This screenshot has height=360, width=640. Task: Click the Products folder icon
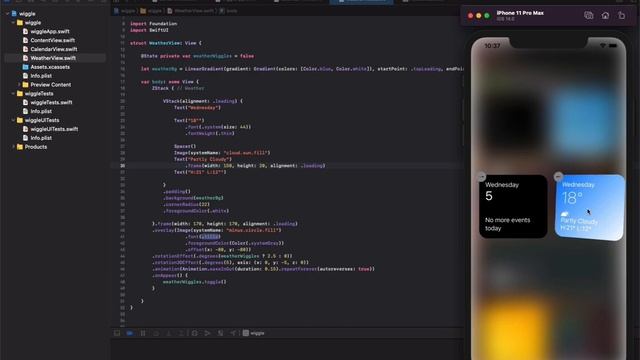(20, 147)
